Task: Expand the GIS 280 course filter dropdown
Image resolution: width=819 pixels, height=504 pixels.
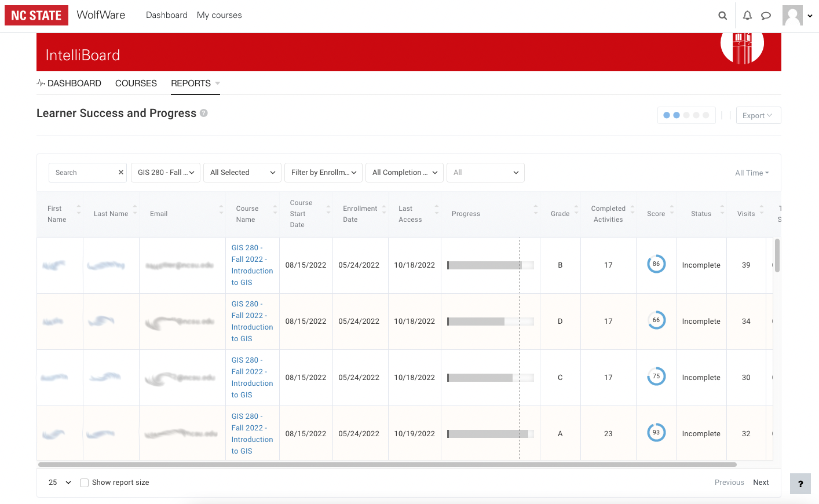Action: [166, 173]
